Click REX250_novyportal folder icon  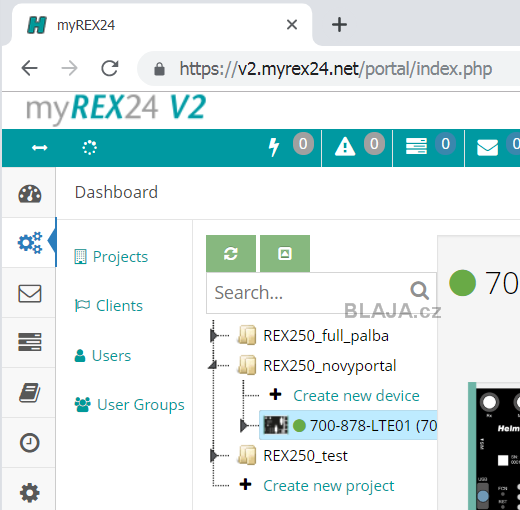[x=247, y=365]
